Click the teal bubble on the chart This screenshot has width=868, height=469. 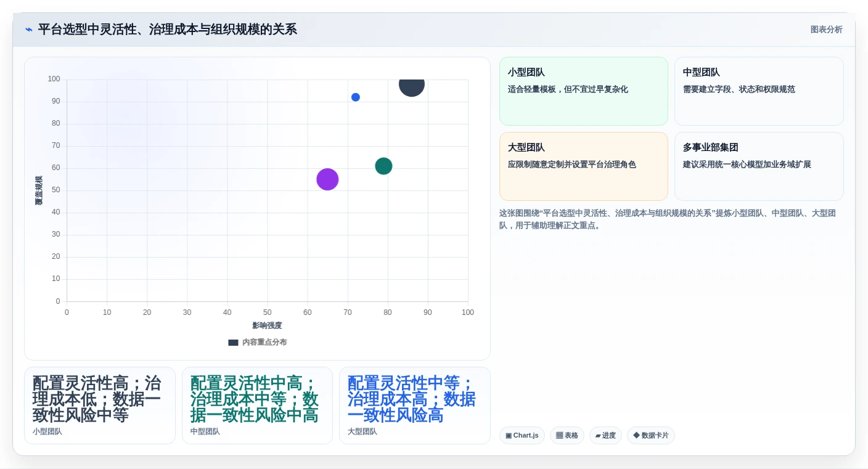pos(383,166)
